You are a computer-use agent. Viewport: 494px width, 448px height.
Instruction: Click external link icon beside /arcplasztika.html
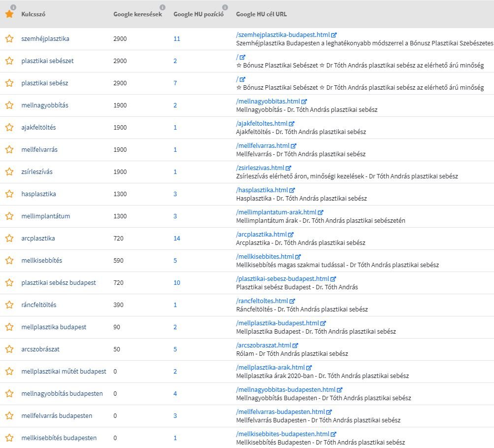(291, 235)
